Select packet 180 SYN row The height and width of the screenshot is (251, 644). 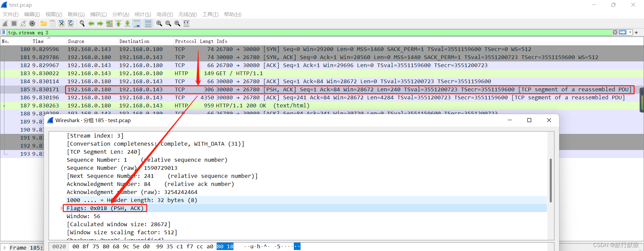click(321, 49)
